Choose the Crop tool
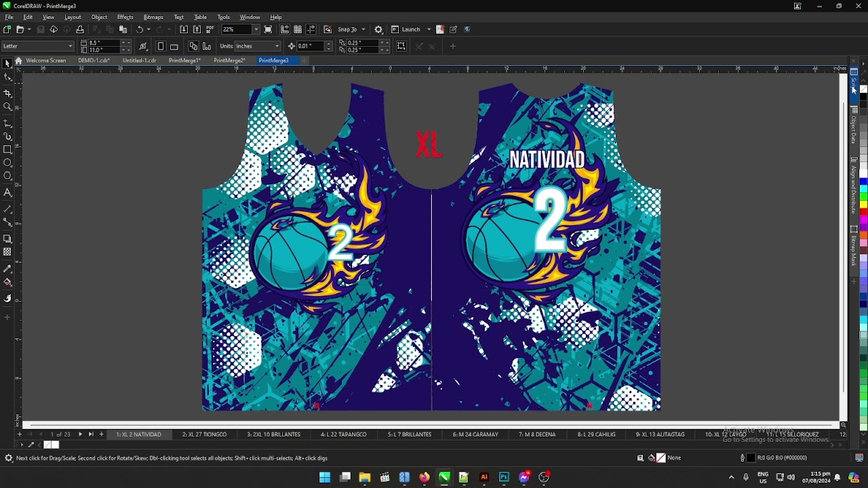 [x=7, y=94]
